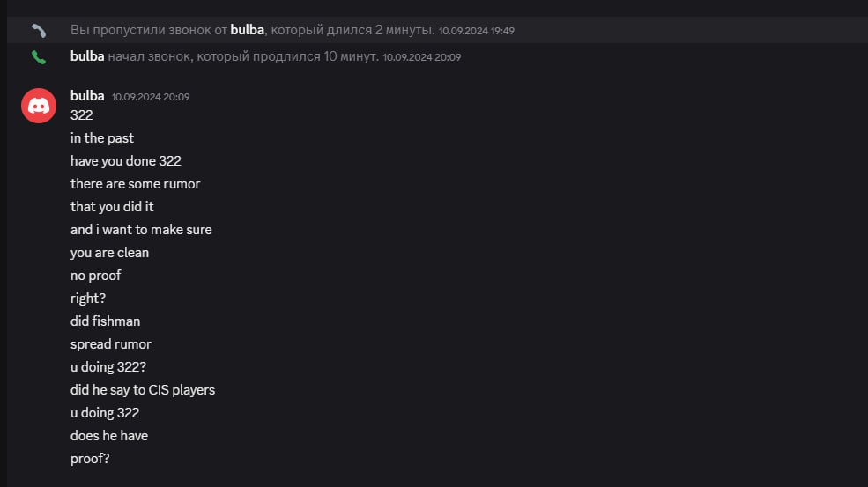Select the message "does he have"

[109, 436]
